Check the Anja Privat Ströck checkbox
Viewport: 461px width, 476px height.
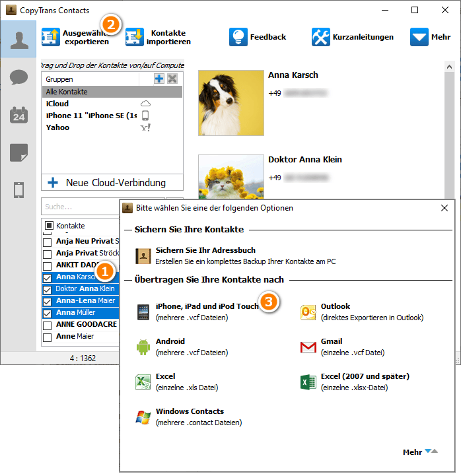point(47,254)
